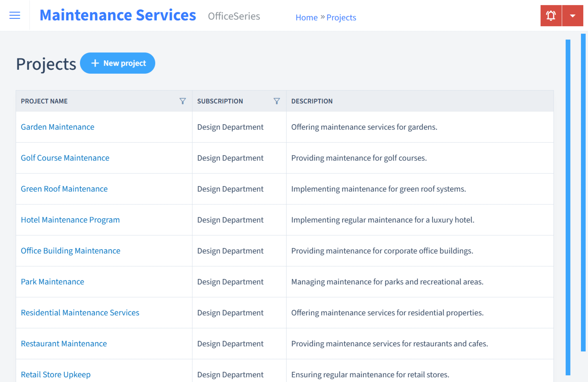Click the Projects breadcrumb entry

pyautogui.click(x=341, y=17)
